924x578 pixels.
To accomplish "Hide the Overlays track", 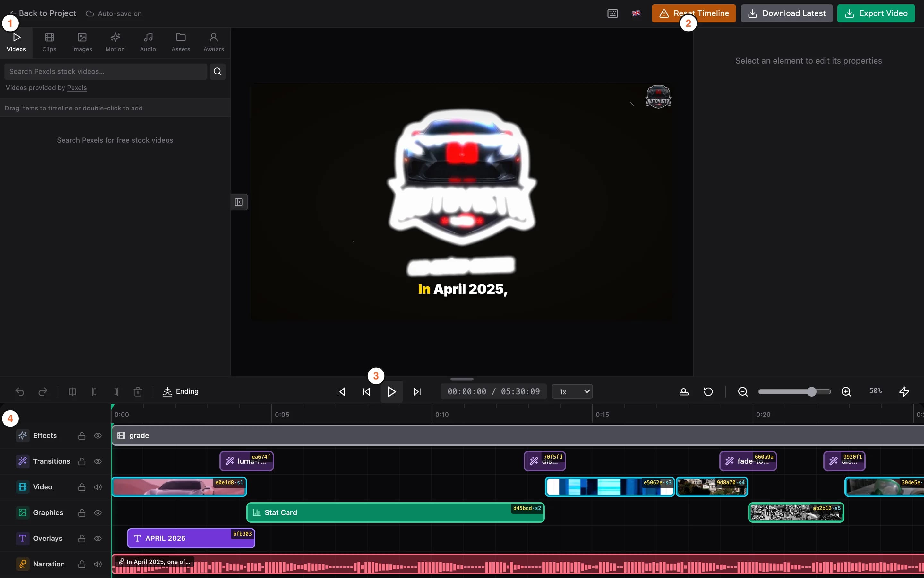I will 98,538.
